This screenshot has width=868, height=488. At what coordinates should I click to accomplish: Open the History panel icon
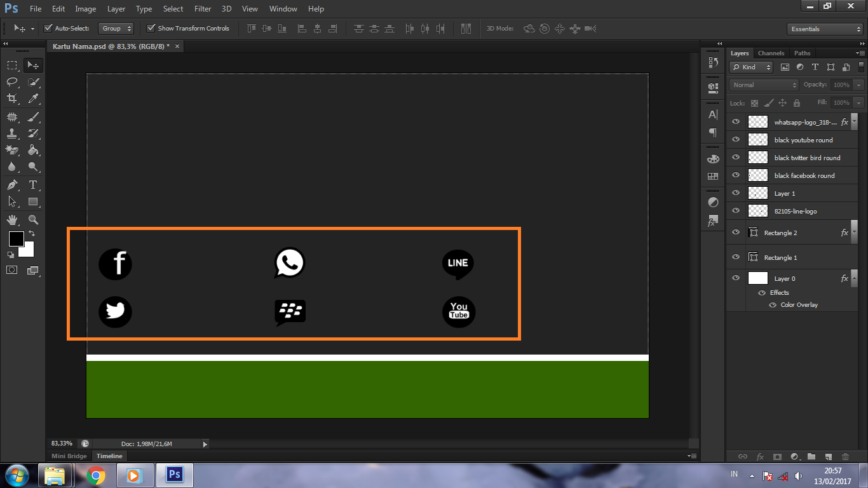pos(713,62)
